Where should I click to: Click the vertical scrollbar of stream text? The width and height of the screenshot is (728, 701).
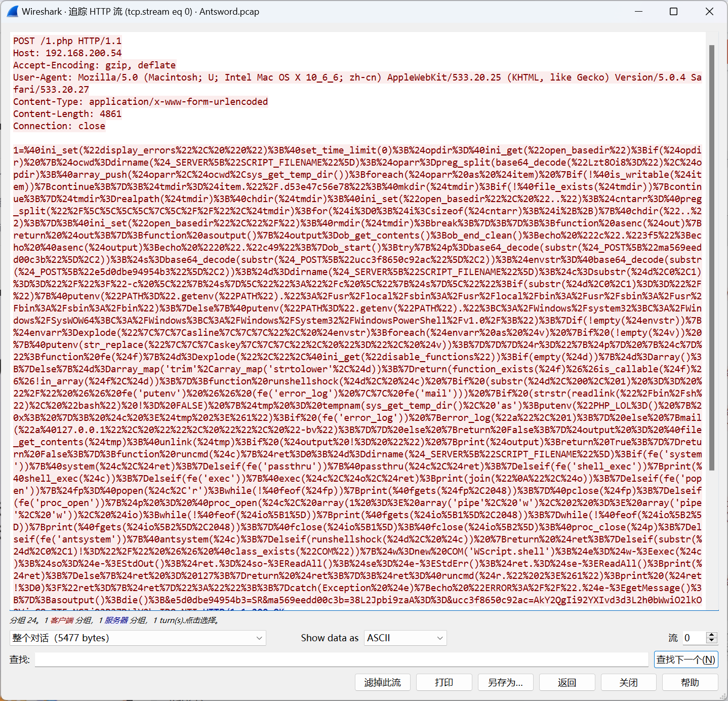point(712,258)
